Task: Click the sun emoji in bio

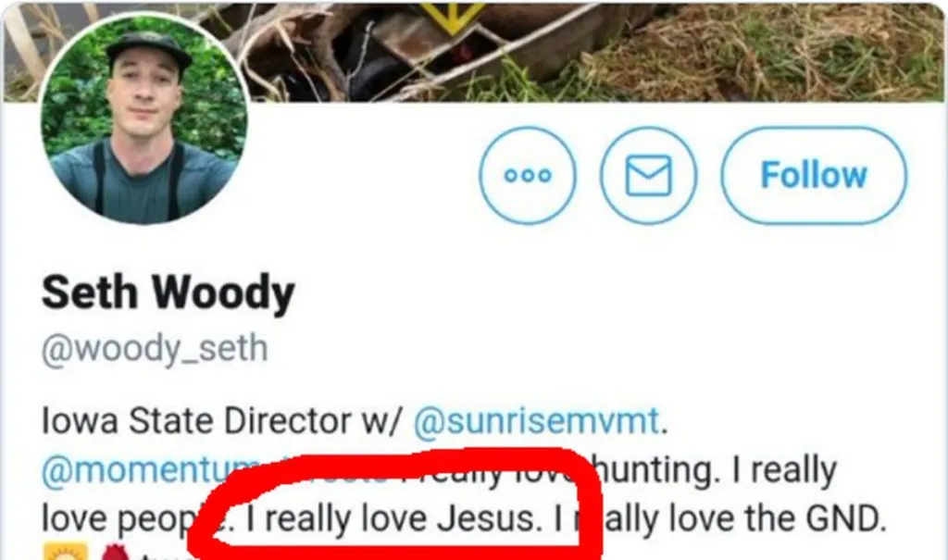Action: pyautogui.click(x=66, y=552)
